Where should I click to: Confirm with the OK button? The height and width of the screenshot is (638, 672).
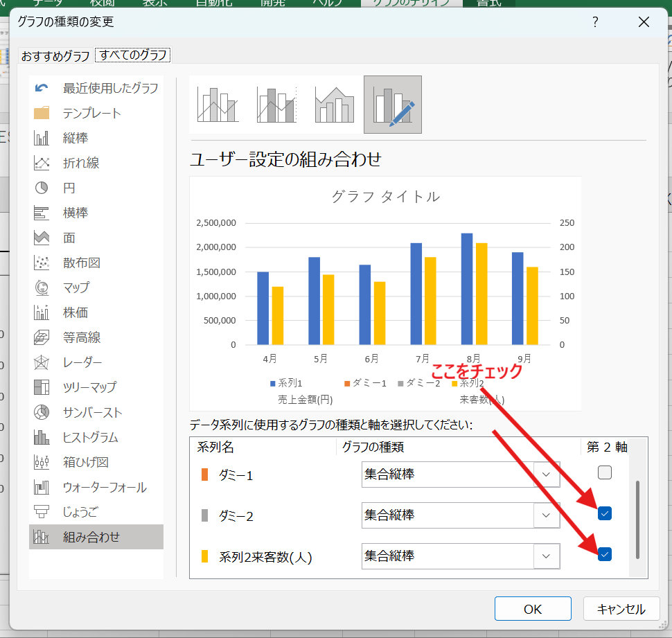(x=532, y=609)
